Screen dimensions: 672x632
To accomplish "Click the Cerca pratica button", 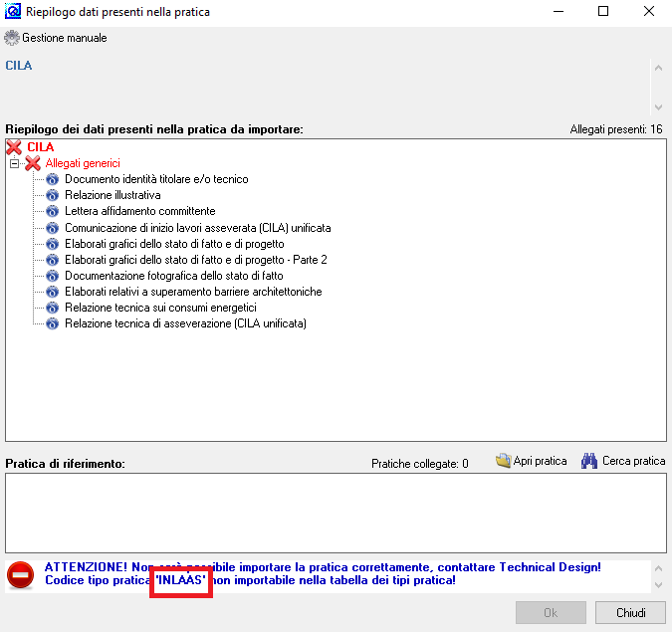I will click(x=623, y=461).
